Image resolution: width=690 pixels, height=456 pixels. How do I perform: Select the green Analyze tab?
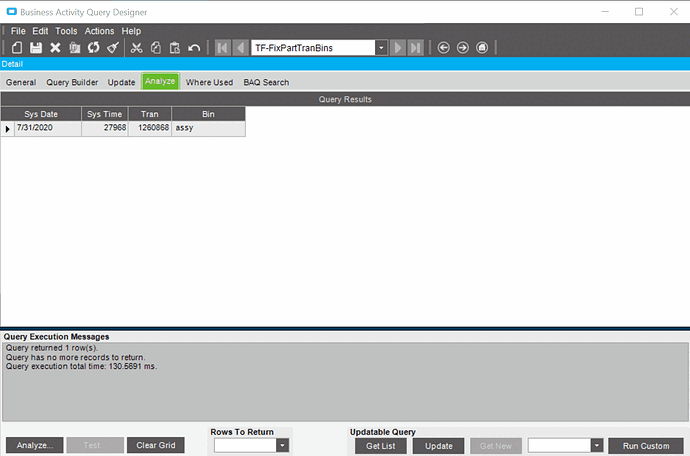pos(160,81)
